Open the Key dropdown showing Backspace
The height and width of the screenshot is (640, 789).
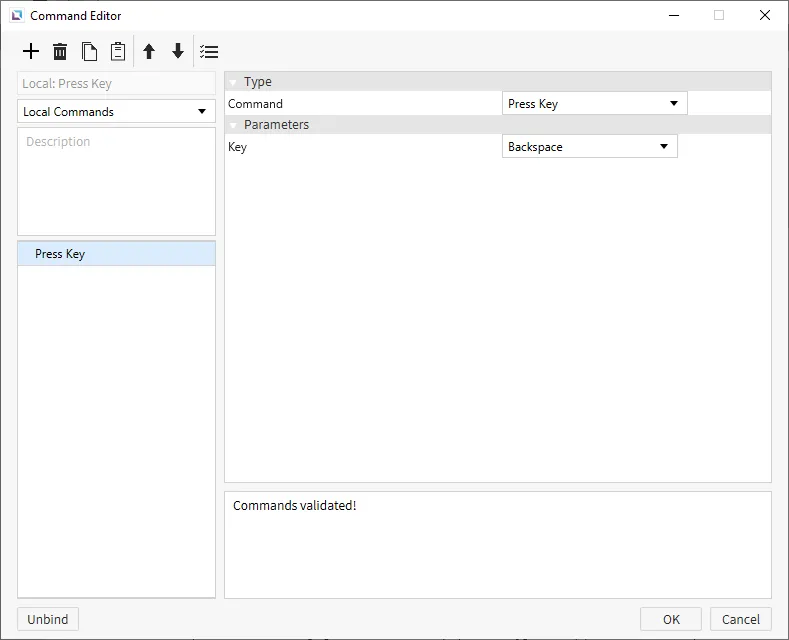589,147
